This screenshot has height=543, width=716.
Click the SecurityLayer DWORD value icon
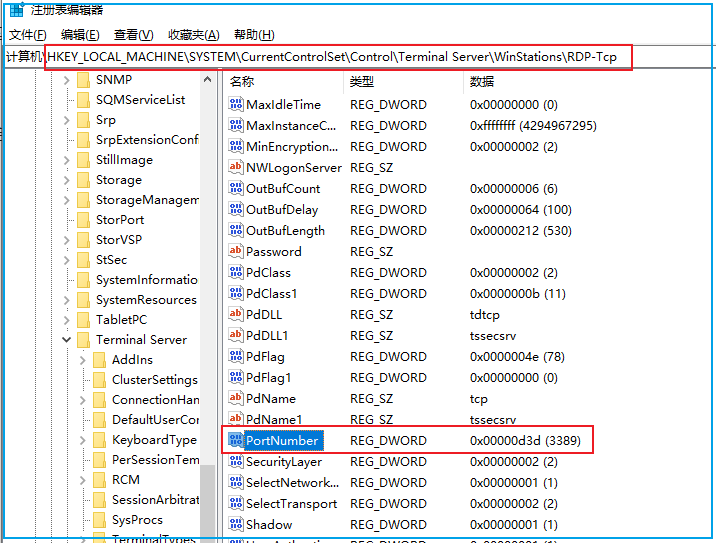click(236, 461)
